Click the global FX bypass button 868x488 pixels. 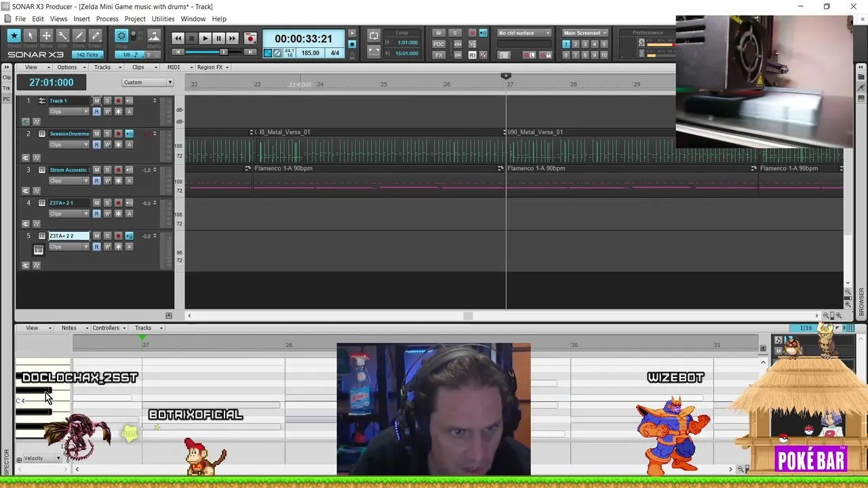coord(439,55)
